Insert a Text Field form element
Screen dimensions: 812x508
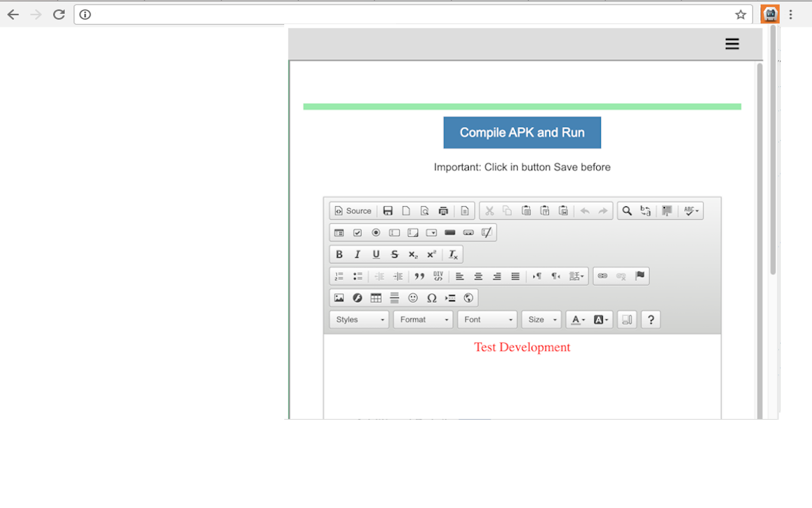point(395,232)
